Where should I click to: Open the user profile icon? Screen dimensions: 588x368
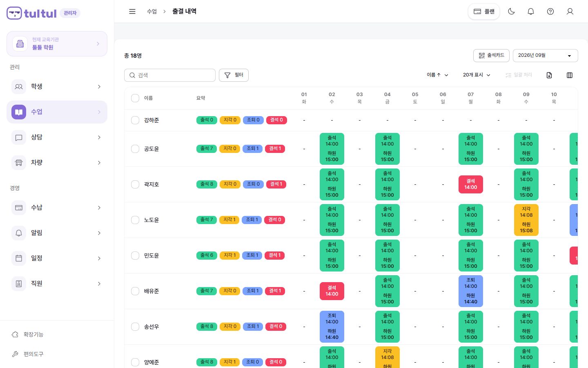pyautogui.click(x=570, y=11)
